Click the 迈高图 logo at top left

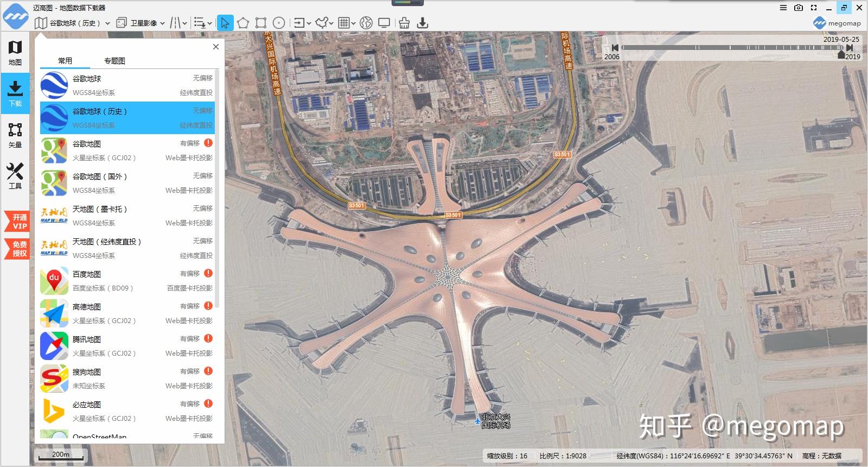[x=15, y=15]
